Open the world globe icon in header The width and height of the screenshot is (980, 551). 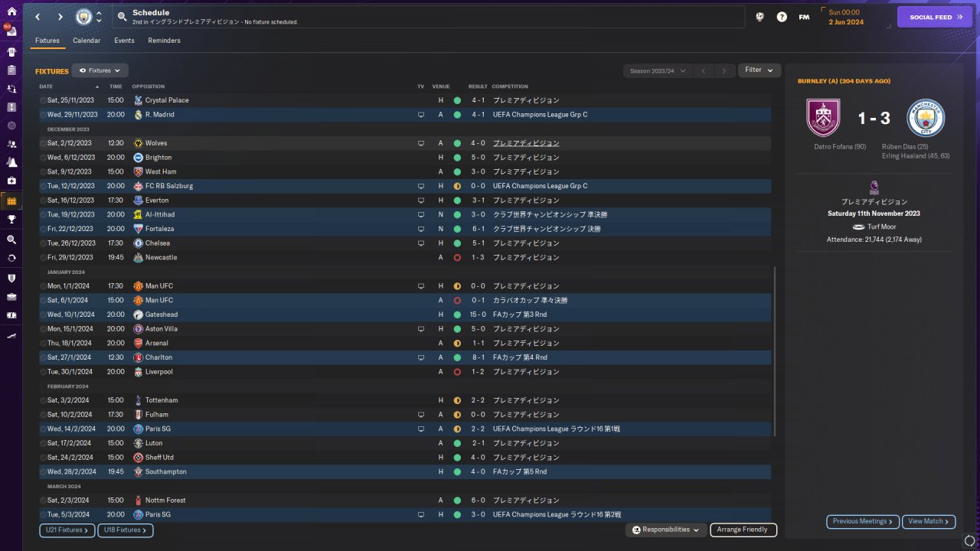click(759, 17)
